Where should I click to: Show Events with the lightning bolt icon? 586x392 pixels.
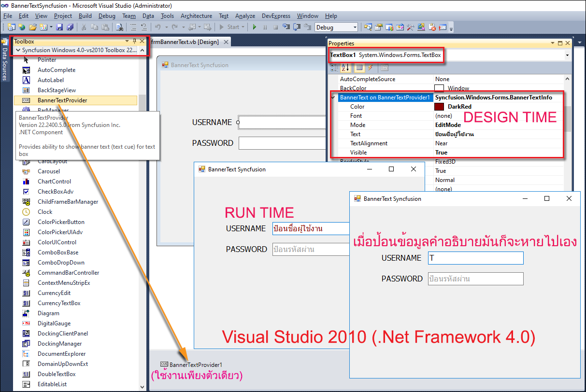[370, 68]
